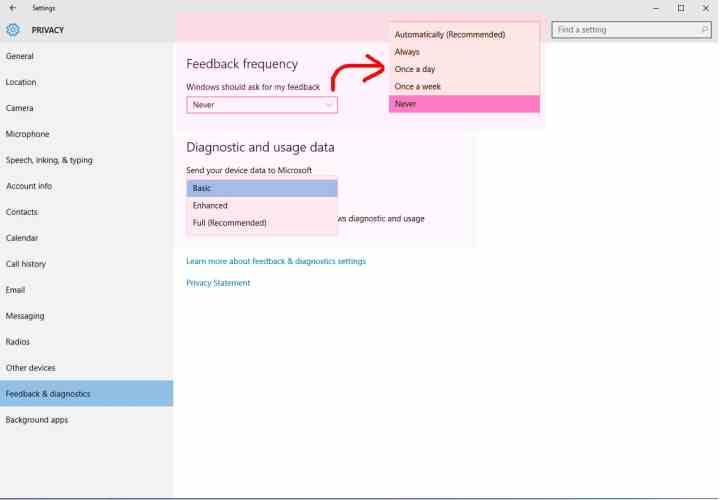Open the Radios section
This screenshot has height=500, width=720.
click(86, 342)
